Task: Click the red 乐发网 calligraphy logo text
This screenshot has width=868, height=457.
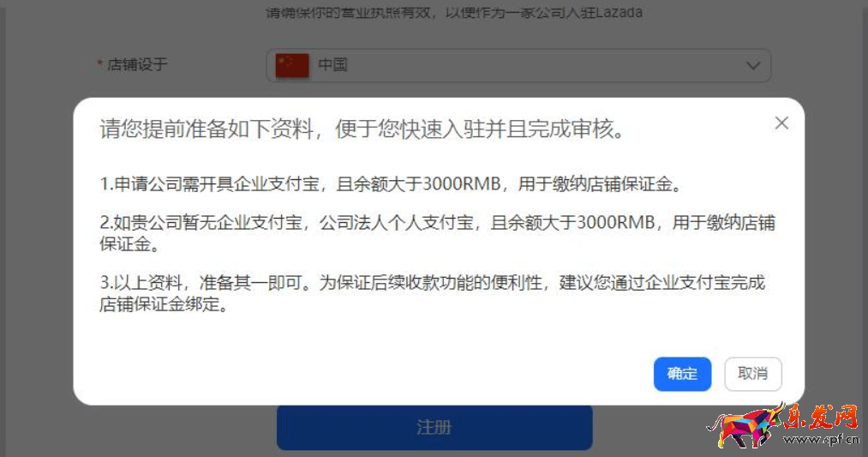Action: (821, 418)
